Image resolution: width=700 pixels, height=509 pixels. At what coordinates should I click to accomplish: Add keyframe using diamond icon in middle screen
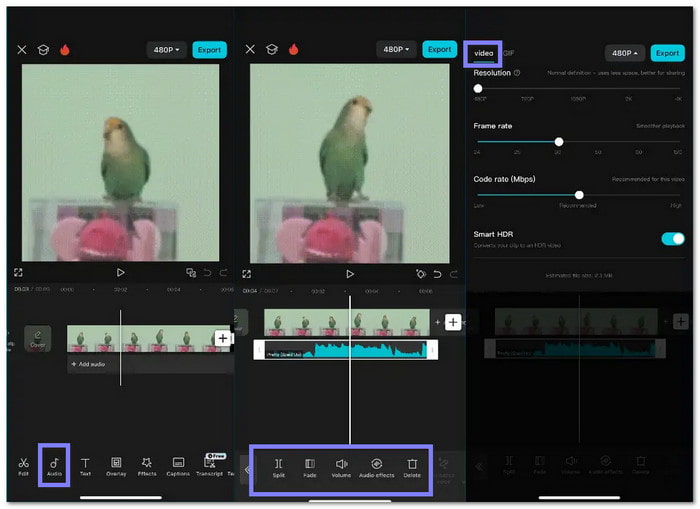coord(421,274)
